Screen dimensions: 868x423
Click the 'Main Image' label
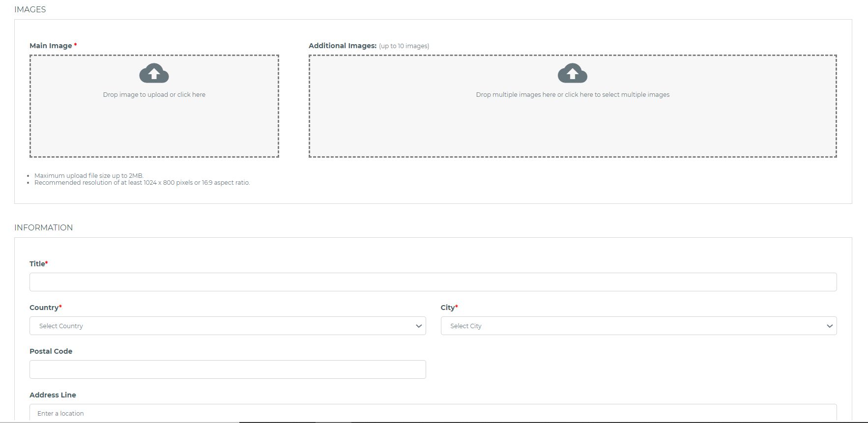point(51,46)
